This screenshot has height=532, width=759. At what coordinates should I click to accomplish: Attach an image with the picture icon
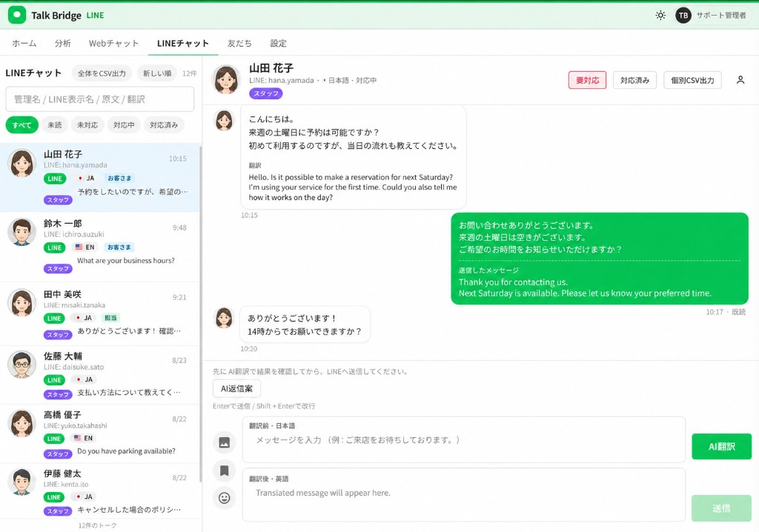pyautogui.click(x=224, y=442)
